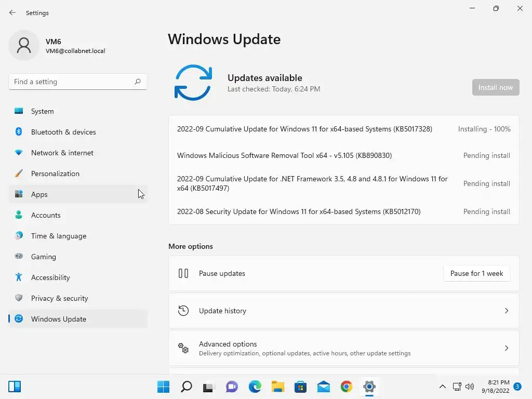Click the Network wifi icon in sidebar

tap(19, 153)
